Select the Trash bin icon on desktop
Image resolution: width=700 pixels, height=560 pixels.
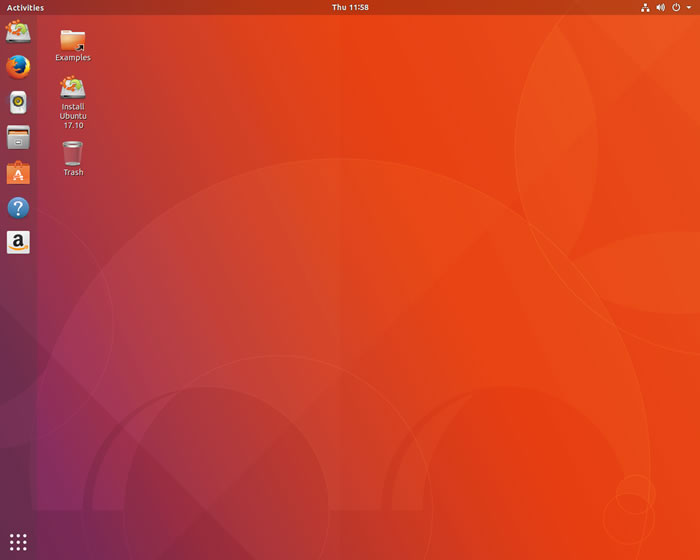(x=73, y=153)
